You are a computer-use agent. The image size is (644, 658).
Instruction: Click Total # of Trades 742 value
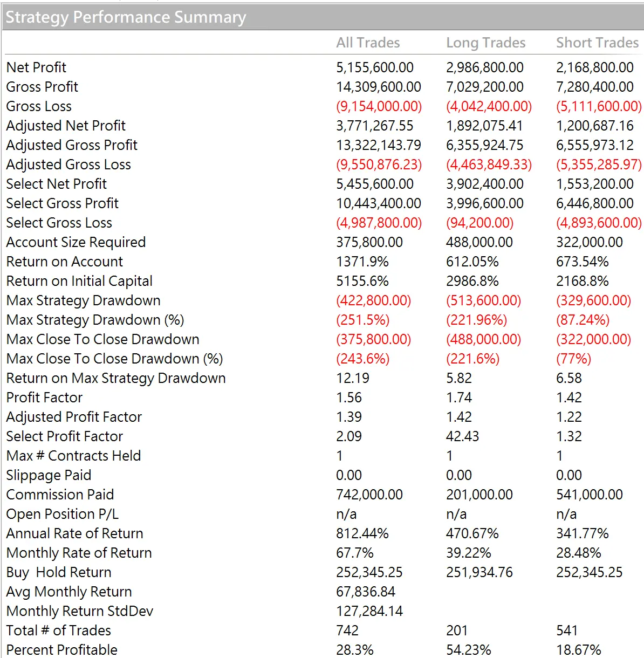point(347,630)
